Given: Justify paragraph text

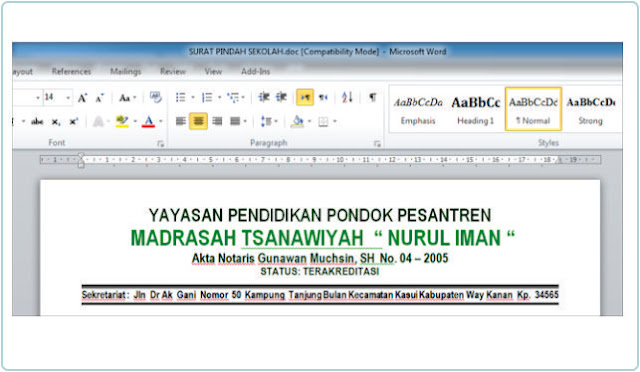Looking at the screenshot, I should click(235, 121).
